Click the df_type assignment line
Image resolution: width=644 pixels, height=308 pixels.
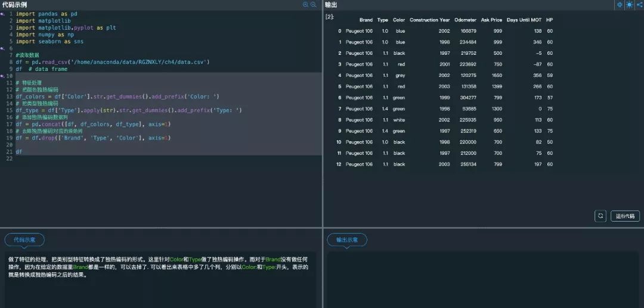[129, 110]
